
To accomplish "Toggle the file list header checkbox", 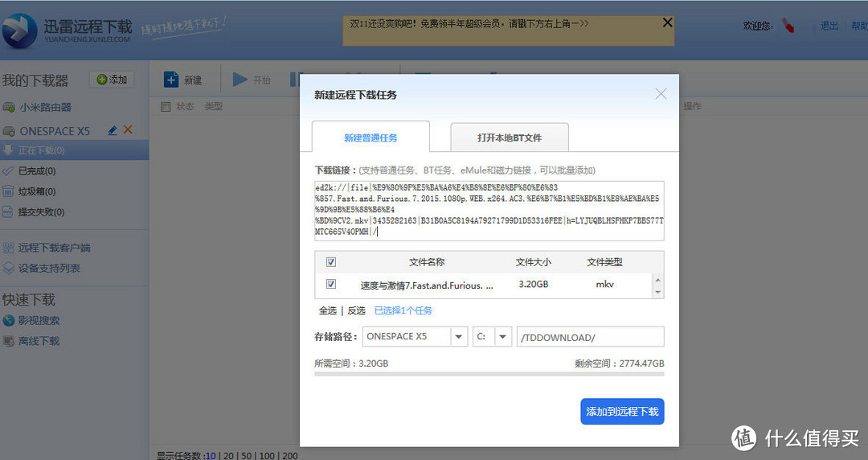I will coord(331,261).
